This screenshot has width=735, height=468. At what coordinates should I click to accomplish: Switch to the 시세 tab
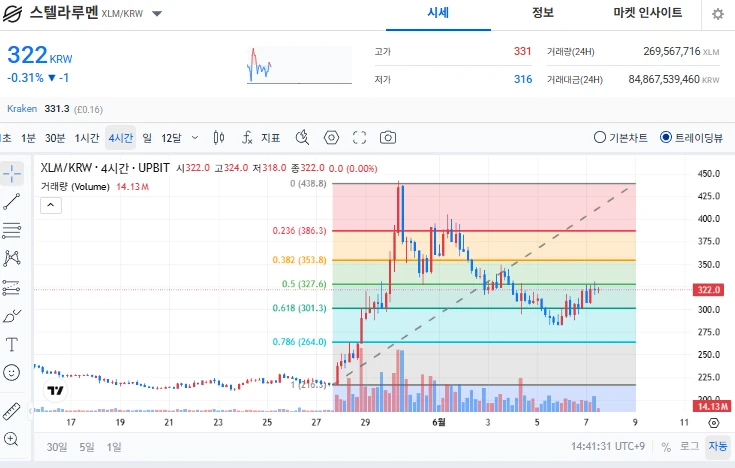coord(438,13)
